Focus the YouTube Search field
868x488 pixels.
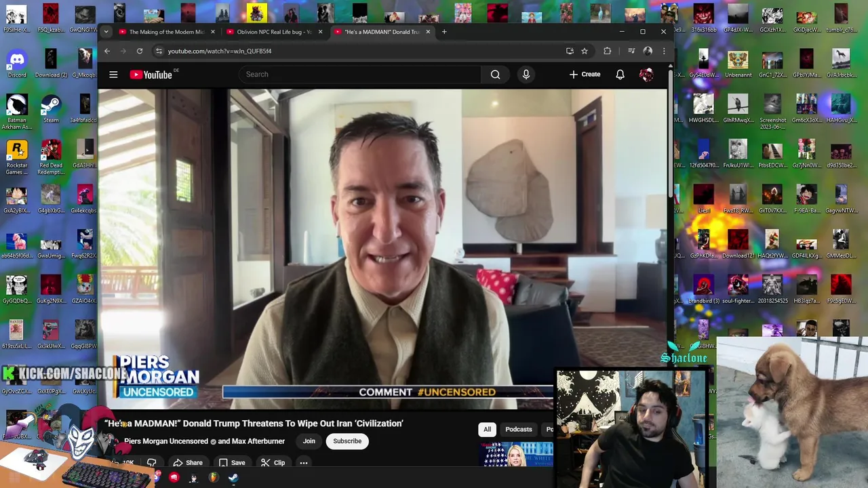tap(360, 75)
